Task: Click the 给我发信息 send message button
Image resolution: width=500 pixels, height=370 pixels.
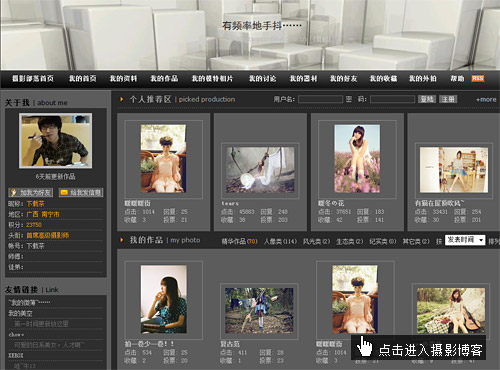Action: (x=81, y=192)
